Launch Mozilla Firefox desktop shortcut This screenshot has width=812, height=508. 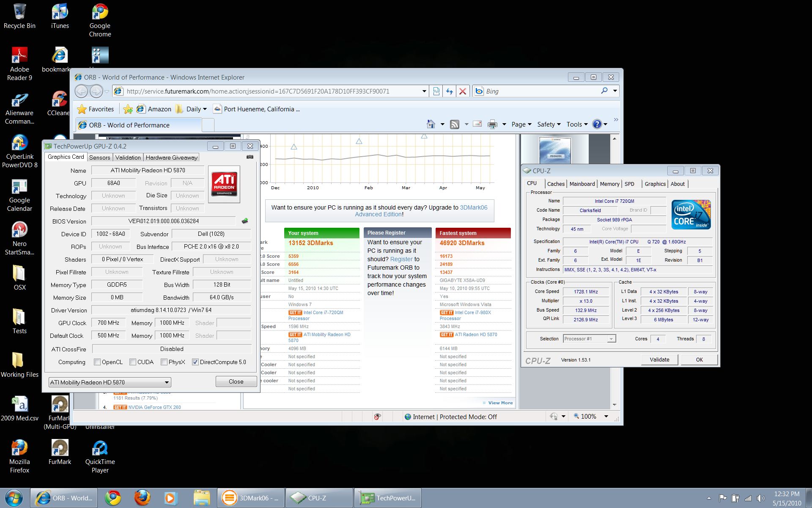point(19,456)
